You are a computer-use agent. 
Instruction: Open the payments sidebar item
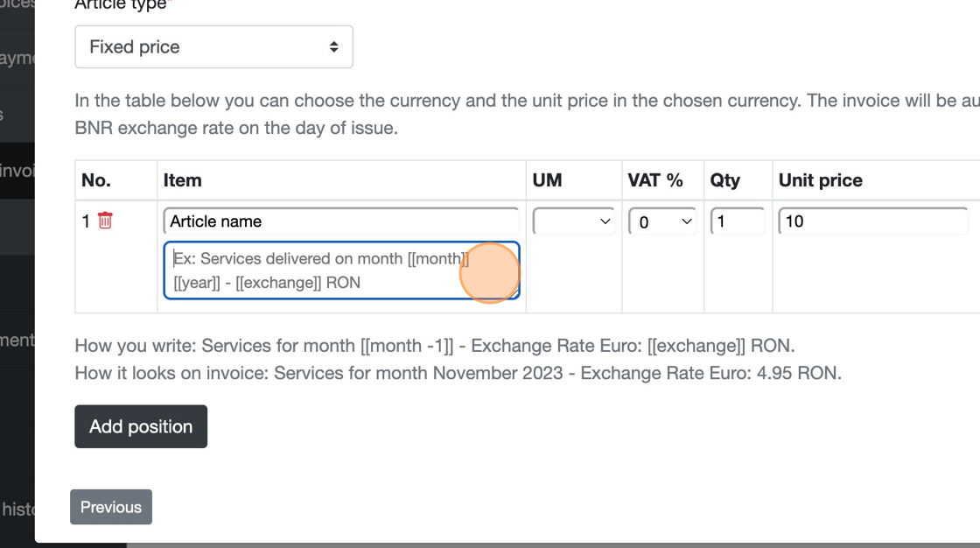point(17,59)
